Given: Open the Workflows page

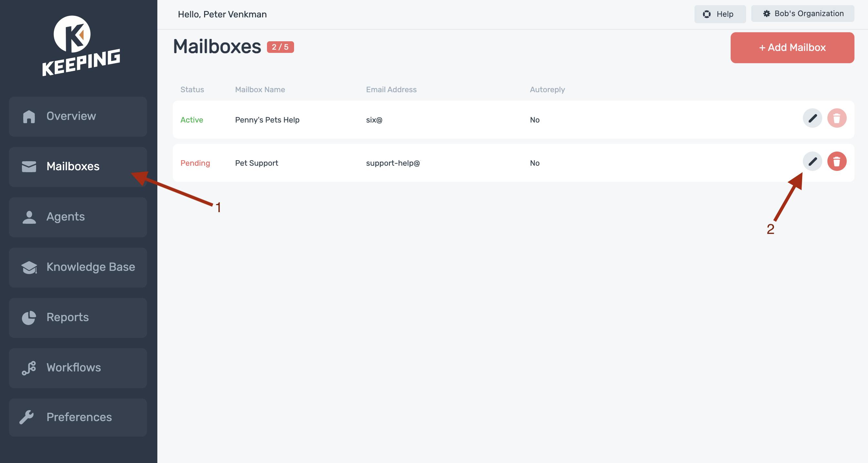Looking at the screenshot, I should [78, 368].
